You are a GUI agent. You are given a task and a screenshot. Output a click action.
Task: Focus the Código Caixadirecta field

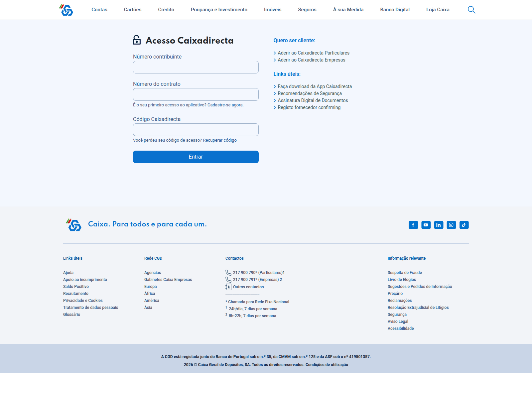click(x=196, y=130)
